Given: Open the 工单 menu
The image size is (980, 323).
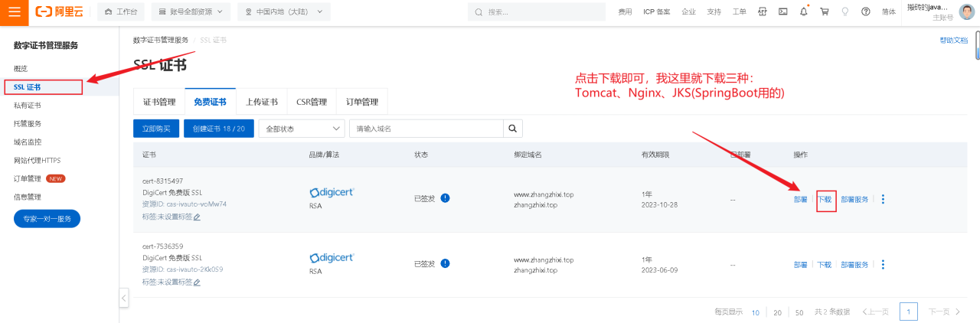Looking at the screenshot, I should tap(739, 11).
